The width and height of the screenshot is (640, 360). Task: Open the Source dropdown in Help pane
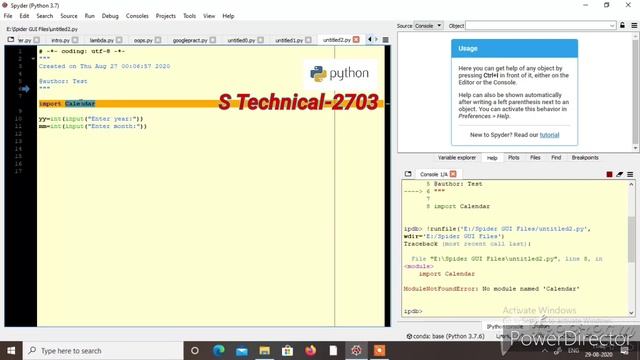pyautogui.click(x=429, y=26)
